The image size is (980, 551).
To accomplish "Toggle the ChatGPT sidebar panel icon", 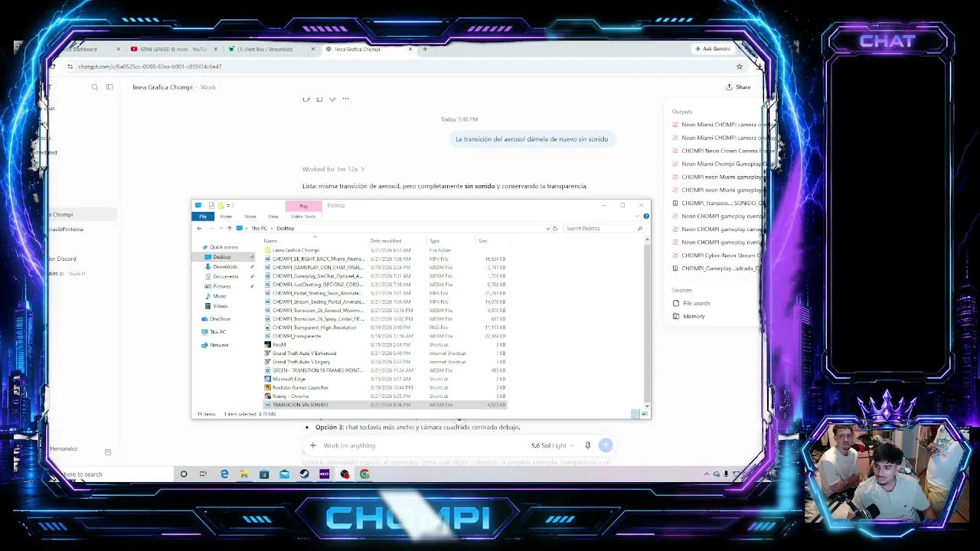I will click(x=109, y=87).
